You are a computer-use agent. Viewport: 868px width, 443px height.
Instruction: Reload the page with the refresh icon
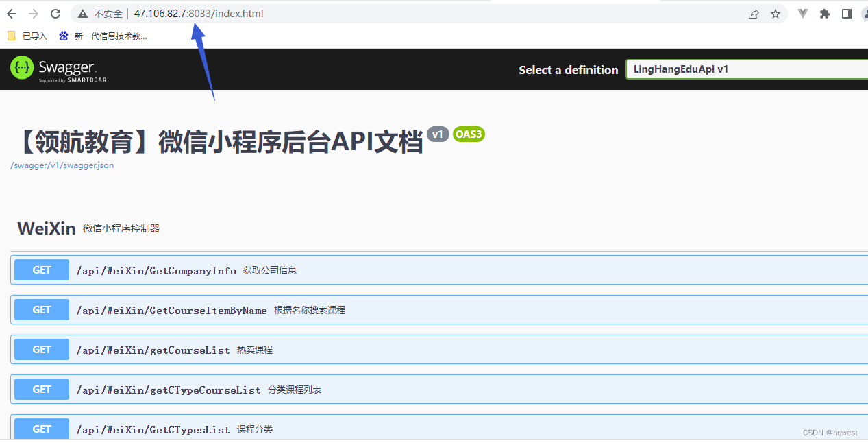[x=56, y=14]
